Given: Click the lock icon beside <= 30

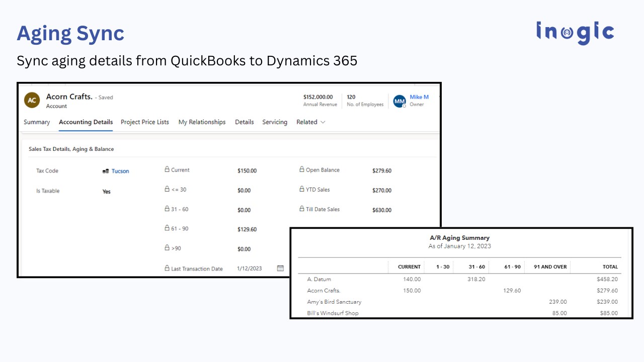Looking at the screenshot, I should tap(168, 189).
